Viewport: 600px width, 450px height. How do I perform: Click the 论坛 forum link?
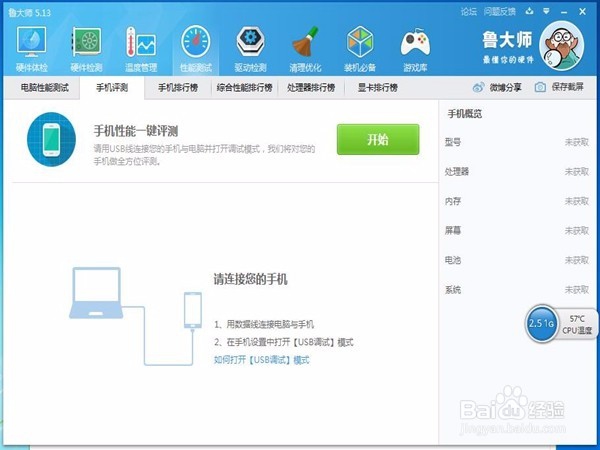point(469,12)
